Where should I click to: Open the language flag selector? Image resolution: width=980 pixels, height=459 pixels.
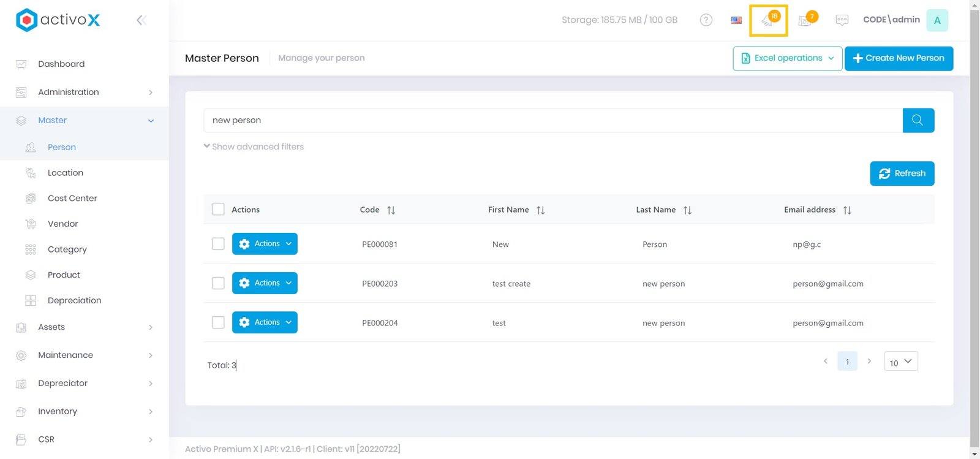[x=736, y=20]
